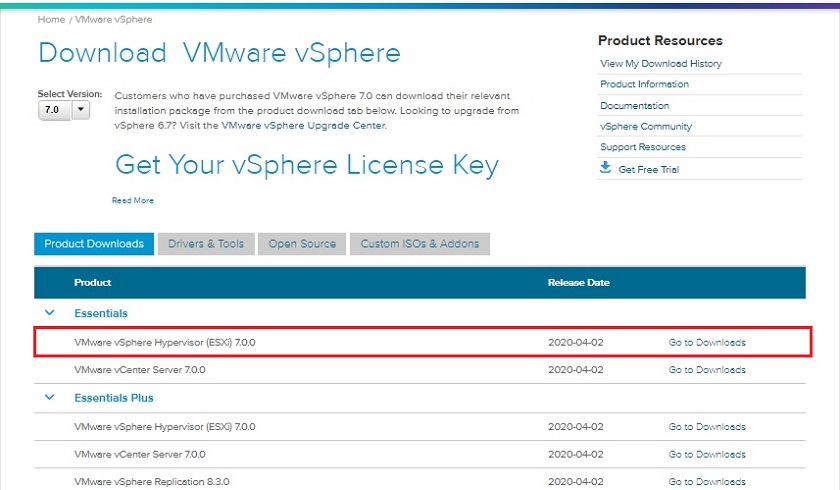This screenshot has width=840, height=490.
Task: Open Product Information link
Action: click(x=644, y=84)
